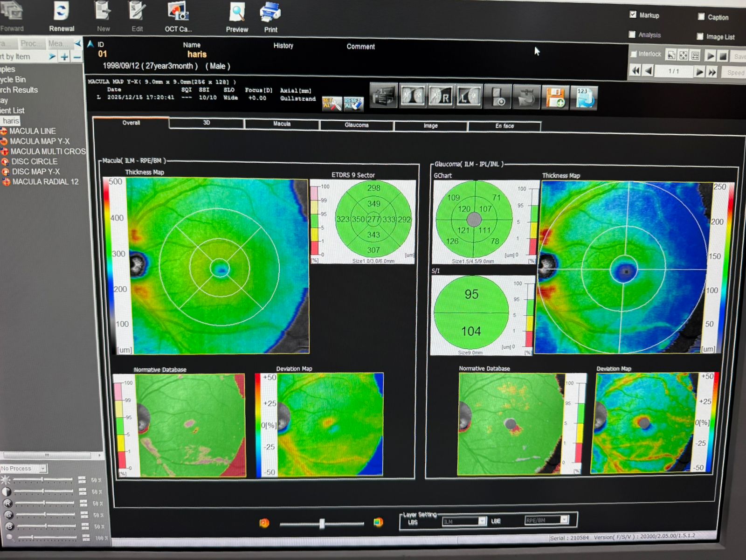Switch to the Glaucoma tab
This screenshot has height=560, width=746.
pos(357,125)
